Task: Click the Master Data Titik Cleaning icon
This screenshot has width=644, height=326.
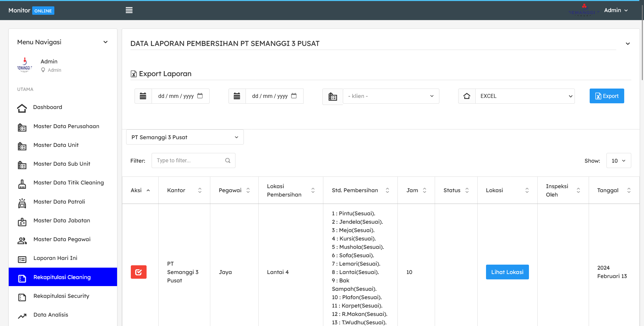Action: [x=22, y=184]
